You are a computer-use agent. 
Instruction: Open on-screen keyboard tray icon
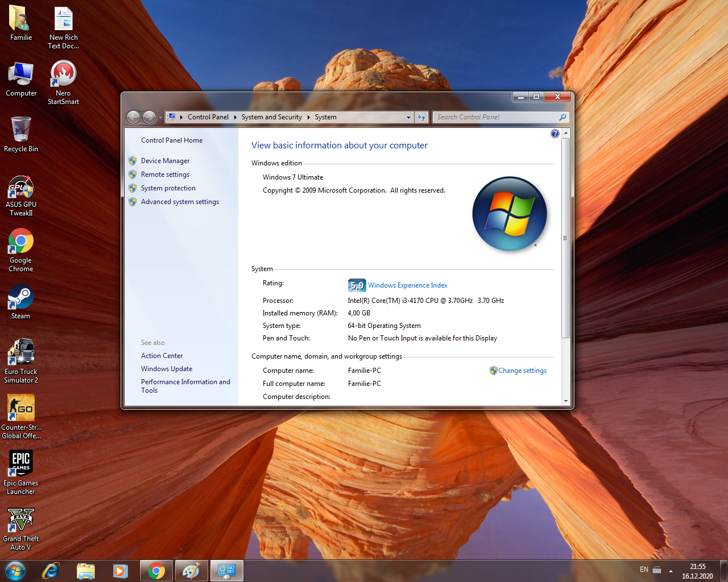pos(657,569)
